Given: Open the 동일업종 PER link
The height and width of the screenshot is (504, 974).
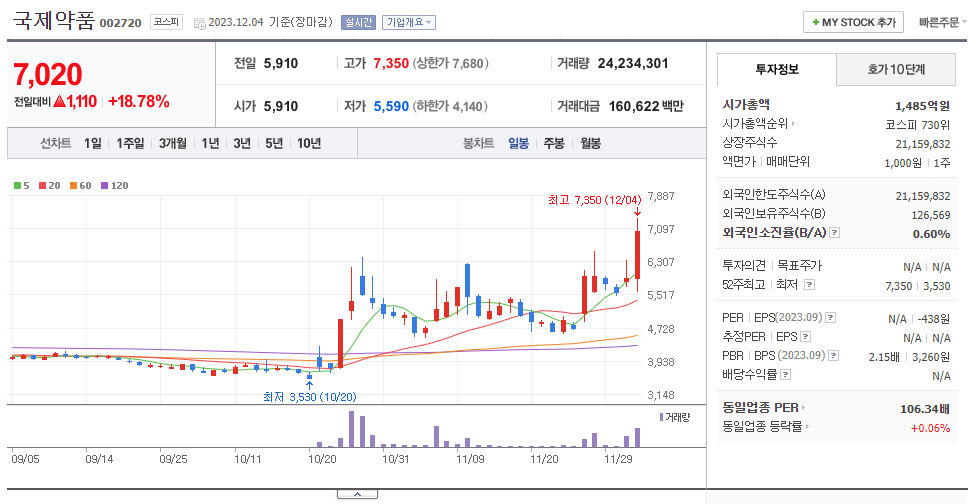Looking at the screenshot, I should pyautogui.click(x=763, y=408).
